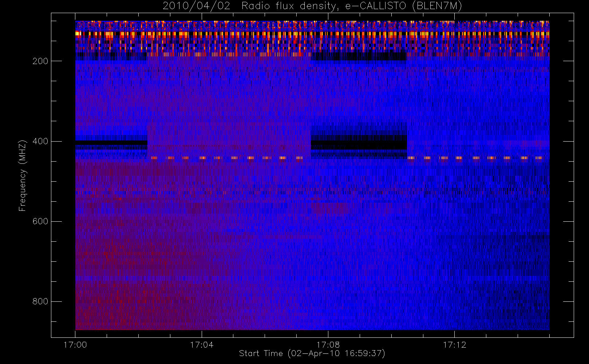Click the 17:00 time tick label

pyautogui.click(x=75, y=345)
